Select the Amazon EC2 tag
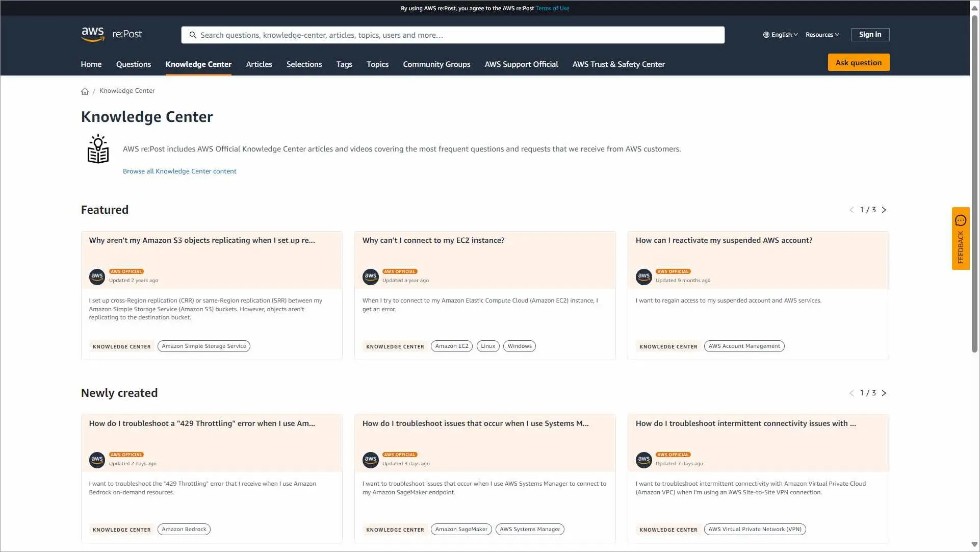Image resolution: width=980 pixels, height=552 pixels. (x=451, y=346)
